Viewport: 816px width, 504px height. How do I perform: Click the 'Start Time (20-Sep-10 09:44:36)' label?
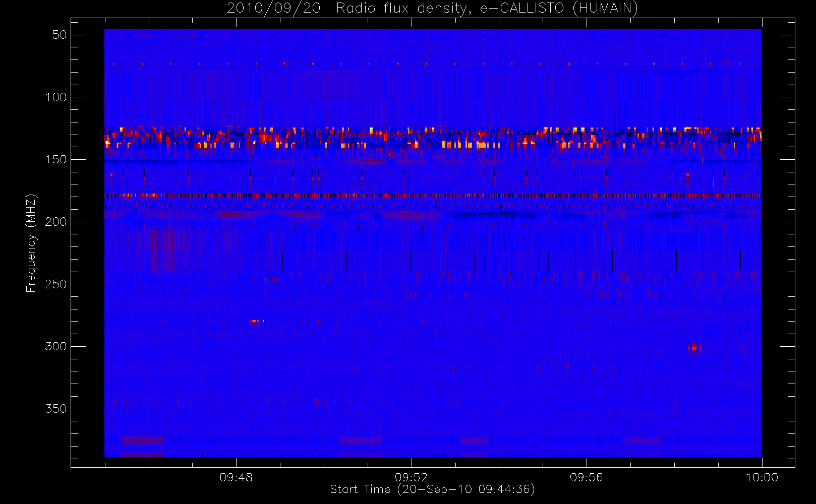point(432,489)
